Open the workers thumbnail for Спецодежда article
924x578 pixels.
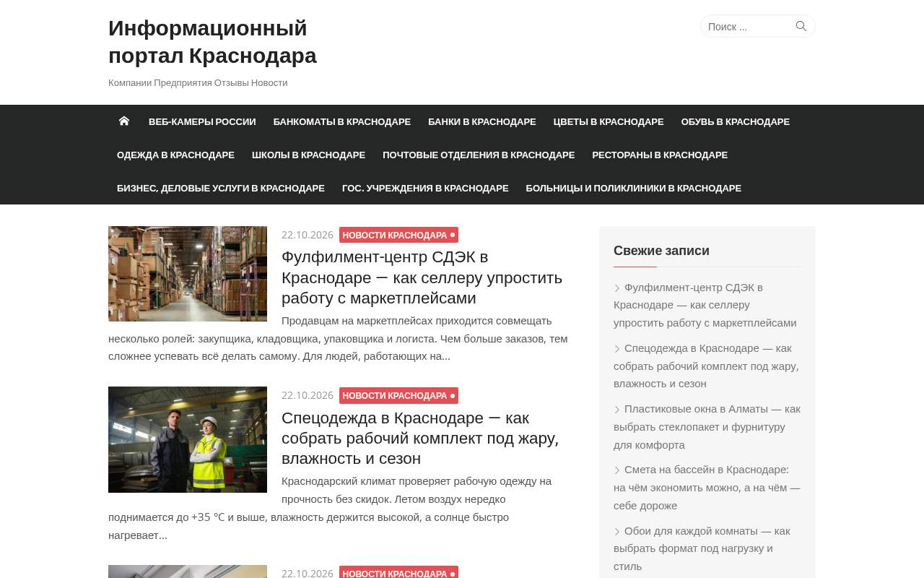click(x=188, y=439)
